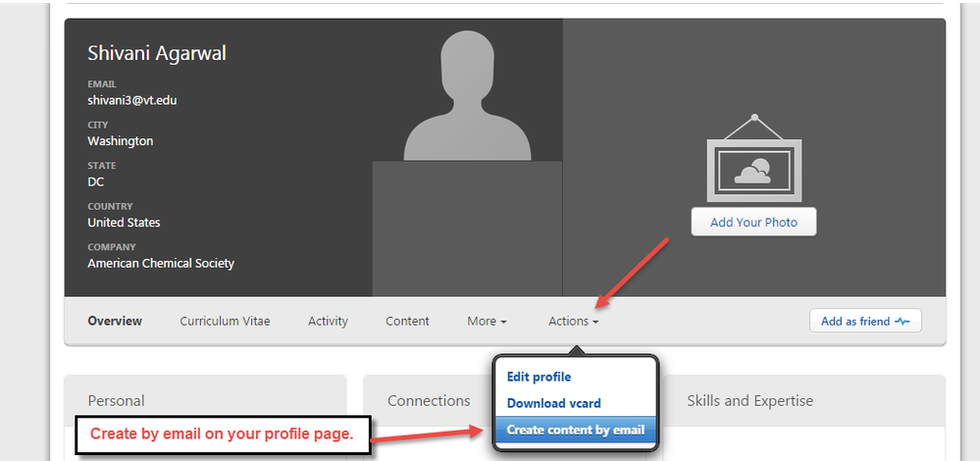Select Download vcard menu option
This screenshot has width=980, height=461.
(x=553, y=403)
